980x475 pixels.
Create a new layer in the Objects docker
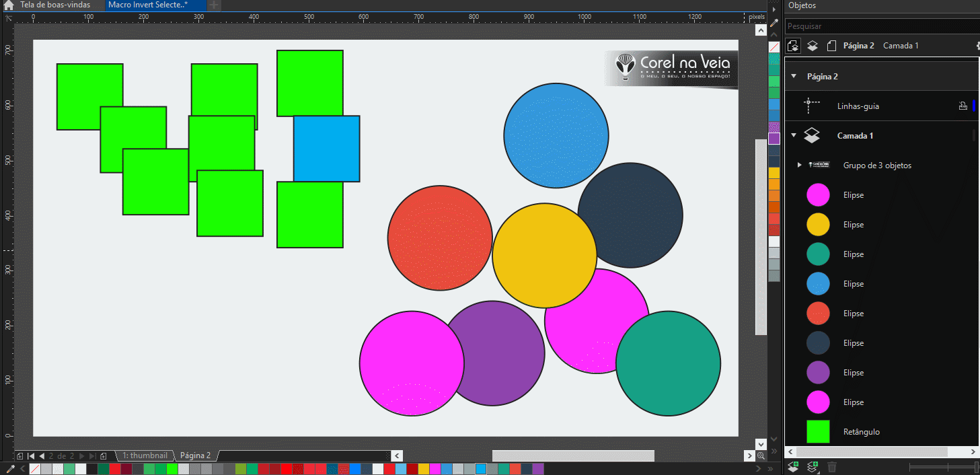794,466
